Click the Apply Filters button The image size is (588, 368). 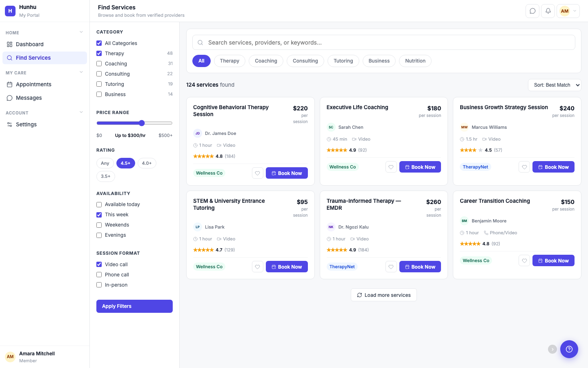coord(134,306)
